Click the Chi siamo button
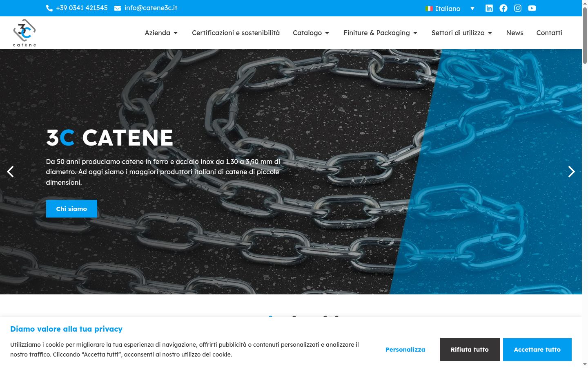 tap(71, 209)
